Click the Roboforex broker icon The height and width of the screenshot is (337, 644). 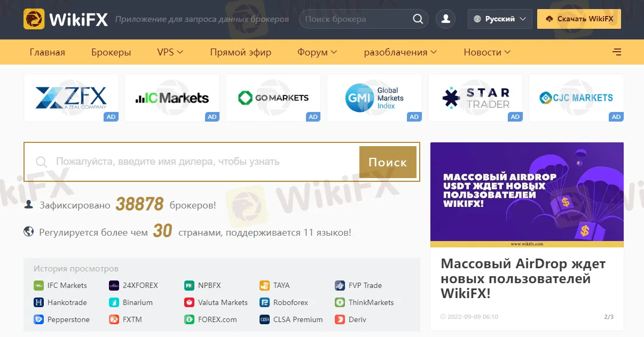264,302
